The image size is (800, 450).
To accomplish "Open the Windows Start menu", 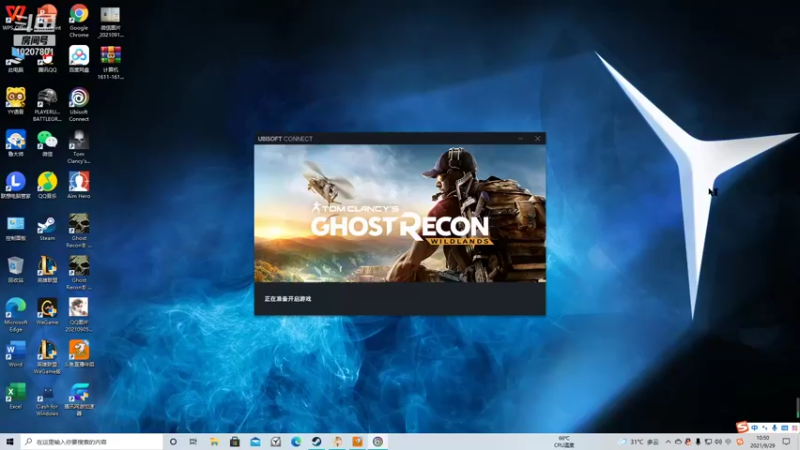I will (10, 441).
